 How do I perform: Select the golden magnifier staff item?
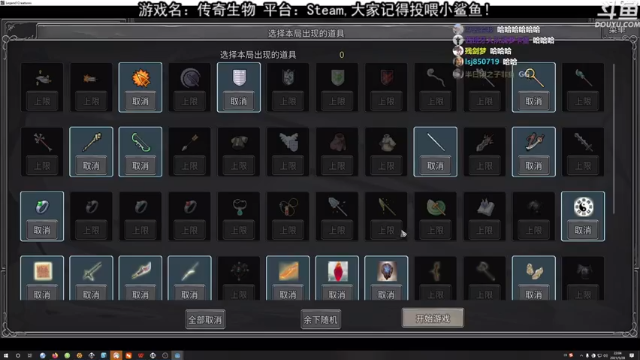534,78
